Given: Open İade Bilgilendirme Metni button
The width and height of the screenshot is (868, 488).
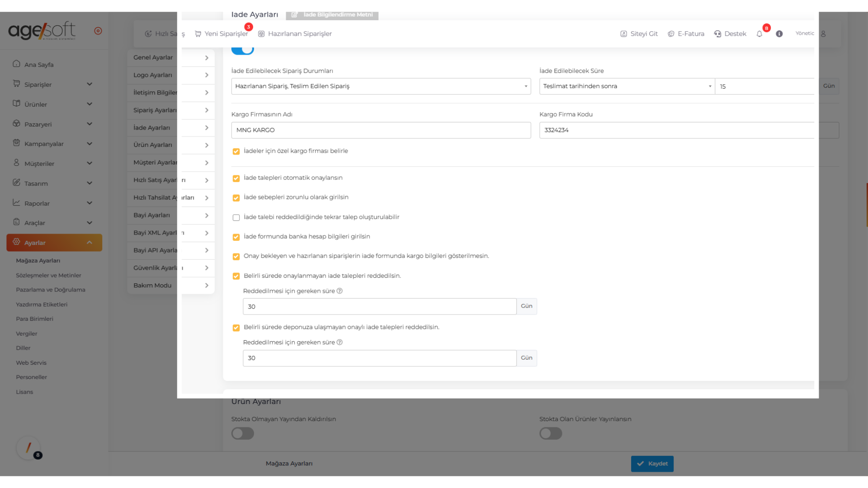Looking at the screenshot, I should pyautogui.click(x=332, y=15).
